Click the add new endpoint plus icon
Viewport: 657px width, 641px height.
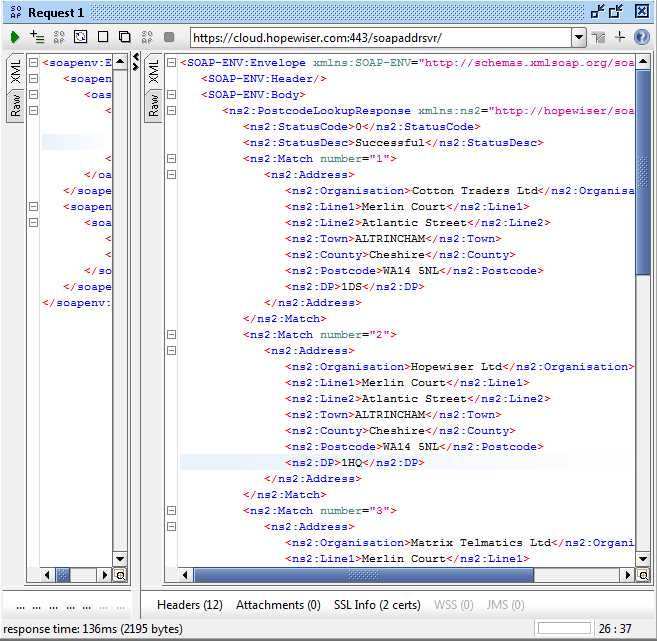coord(620,37)
